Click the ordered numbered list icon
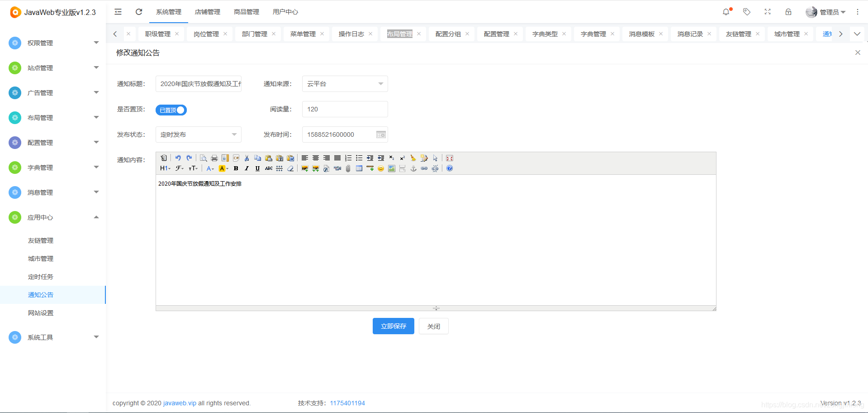This screenshot has height=413, width=868. point(348,158)
